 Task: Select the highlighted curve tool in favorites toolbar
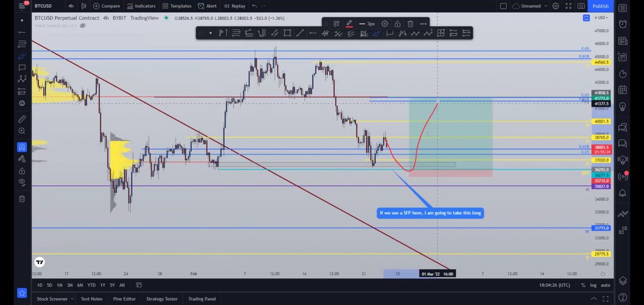pyautogui.click(x=376, y=33)
